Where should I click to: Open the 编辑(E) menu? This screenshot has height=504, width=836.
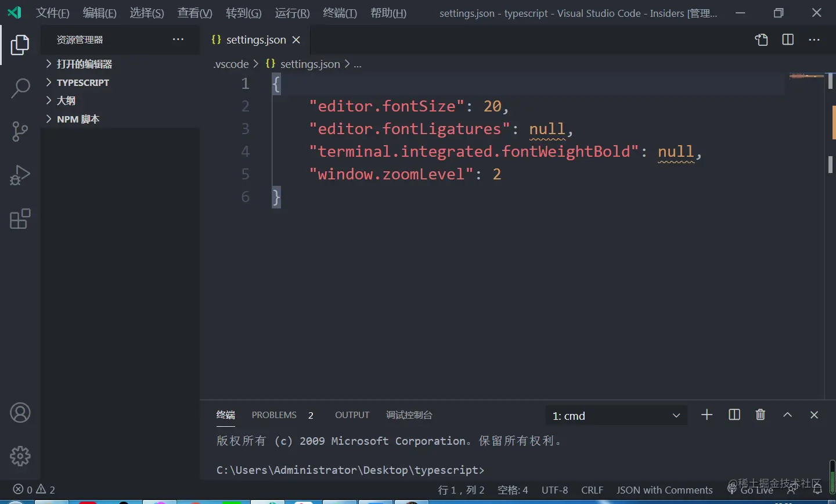99,13
